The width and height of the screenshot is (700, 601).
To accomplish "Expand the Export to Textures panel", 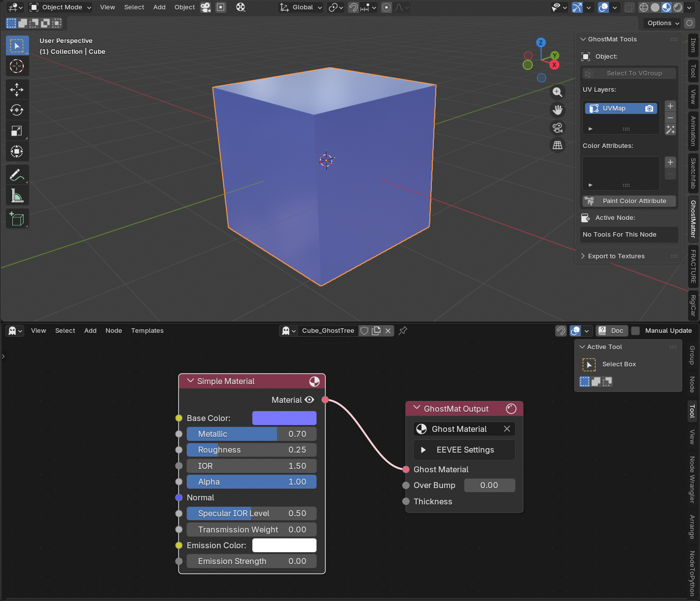I will click(616, 256).
